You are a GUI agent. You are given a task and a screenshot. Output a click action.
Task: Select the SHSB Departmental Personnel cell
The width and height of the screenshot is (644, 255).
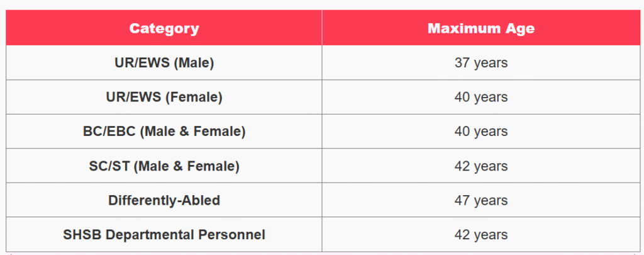point(164,234)
